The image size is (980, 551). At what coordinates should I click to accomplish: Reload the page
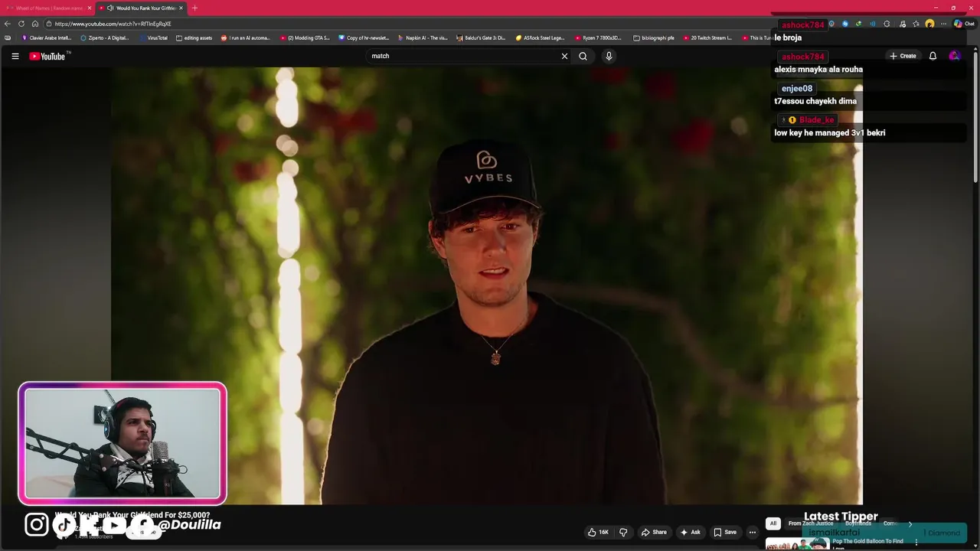point(21,24)
